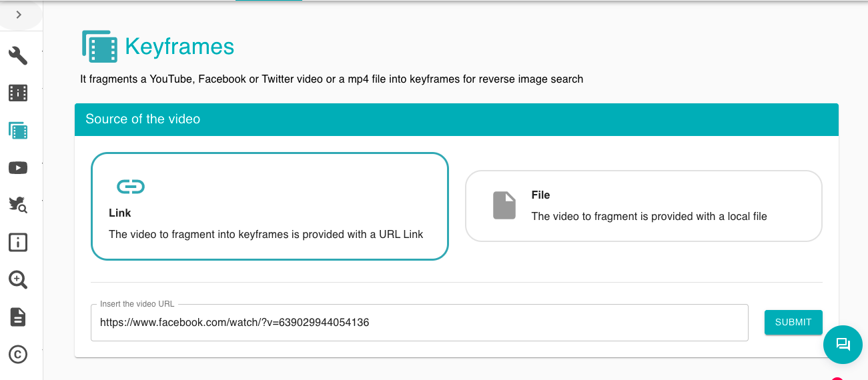Click the chain link icon in the Link card
868x380 pixels.
(131, 187)
